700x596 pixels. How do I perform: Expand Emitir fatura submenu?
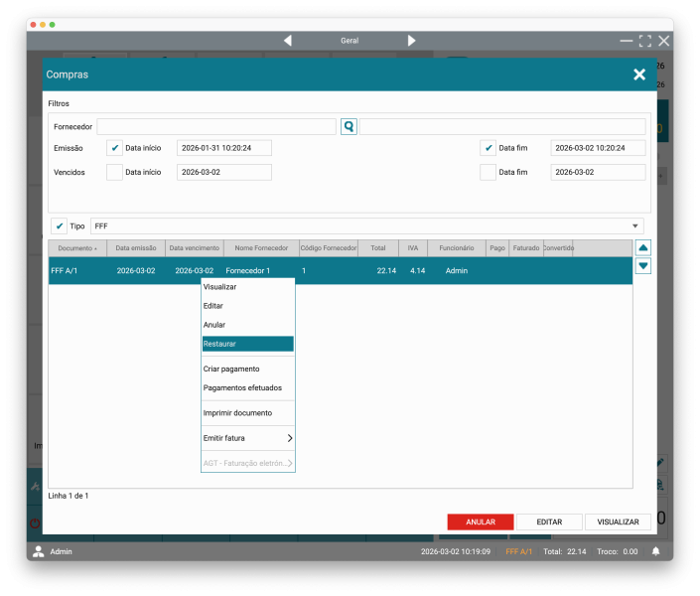[x=247, y=438]
